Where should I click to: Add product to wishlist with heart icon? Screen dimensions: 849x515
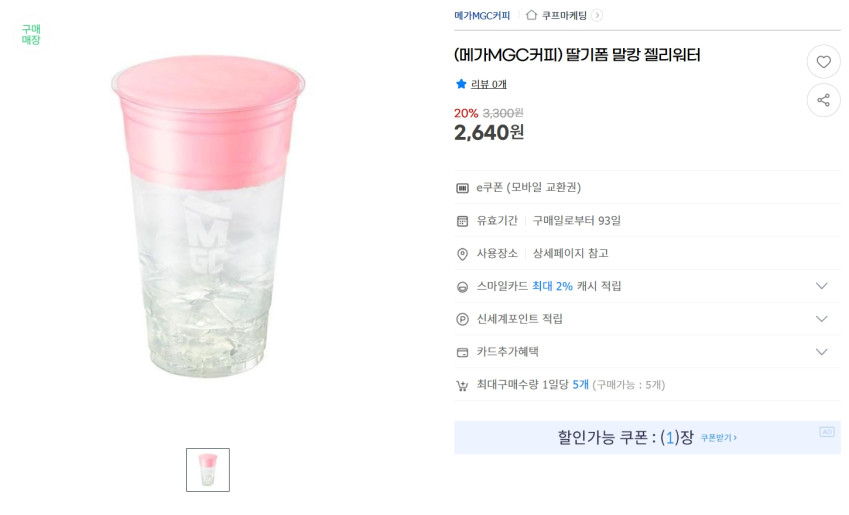823,62
